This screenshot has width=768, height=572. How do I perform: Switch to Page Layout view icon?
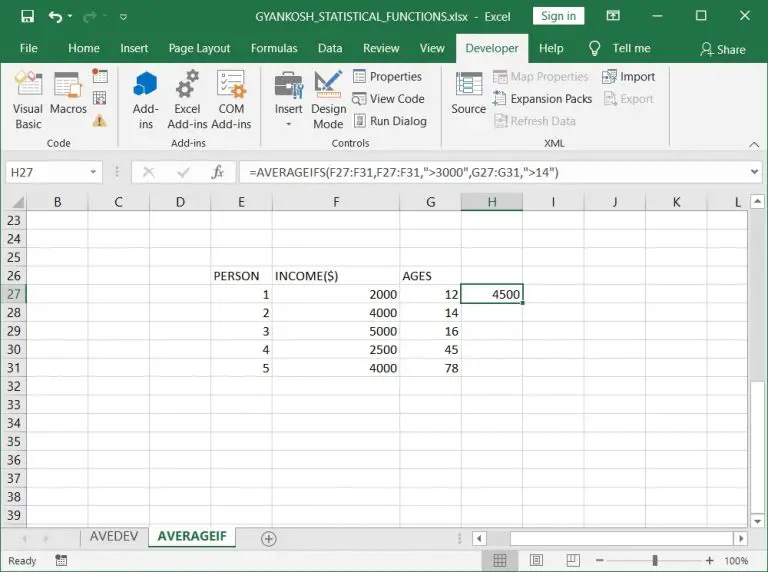click(x=536, y=560)
